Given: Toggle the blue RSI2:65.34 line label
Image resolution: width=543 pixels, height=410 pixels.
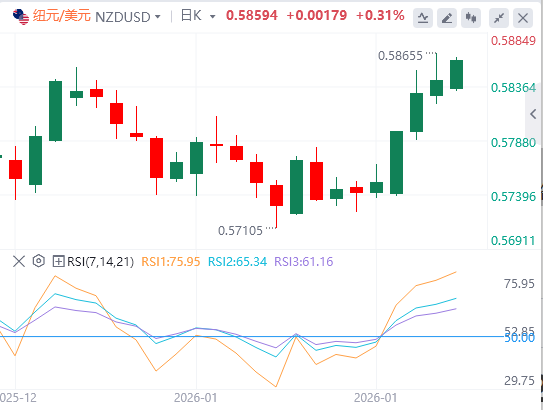Looking at the screenshot, I should [x=237, y=262].
